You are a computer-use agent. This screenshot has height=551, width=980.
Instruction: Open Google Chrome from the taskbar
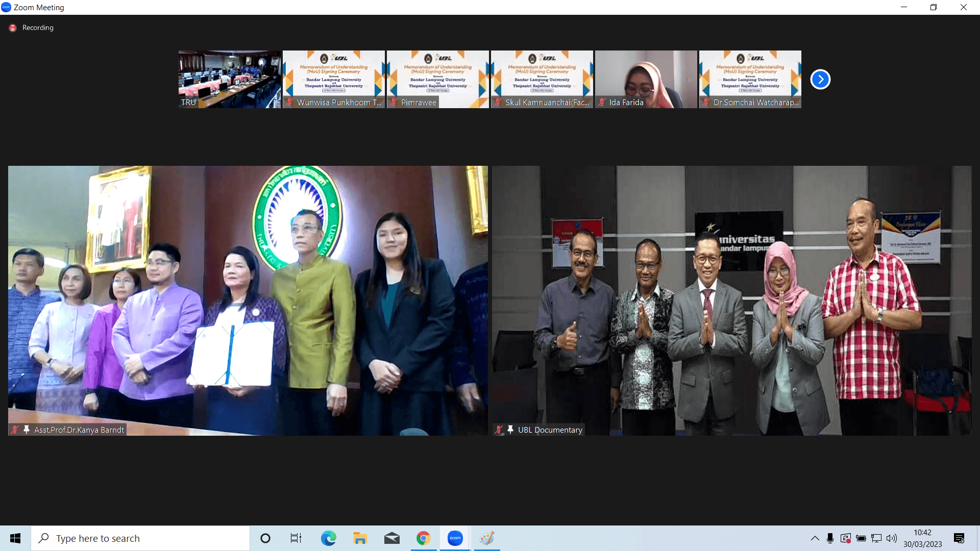click(x=423, y=538)
